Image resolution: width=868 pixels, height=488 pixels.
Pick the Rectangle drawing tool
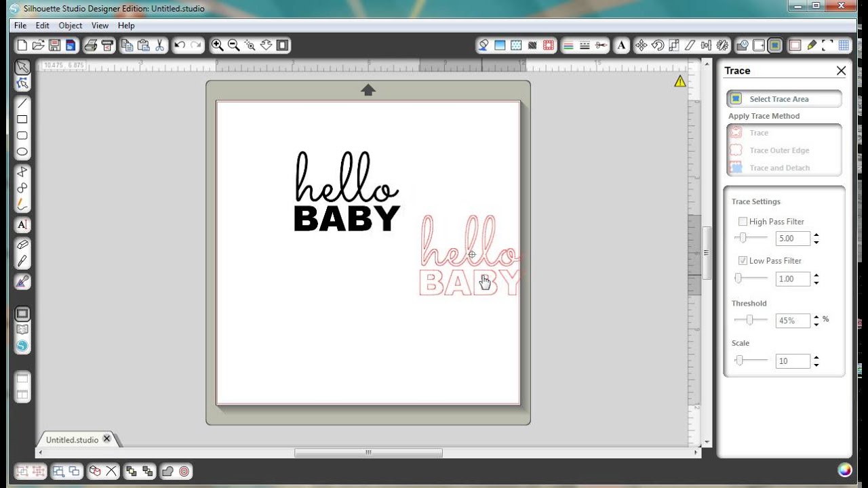(x=22, y=119)
